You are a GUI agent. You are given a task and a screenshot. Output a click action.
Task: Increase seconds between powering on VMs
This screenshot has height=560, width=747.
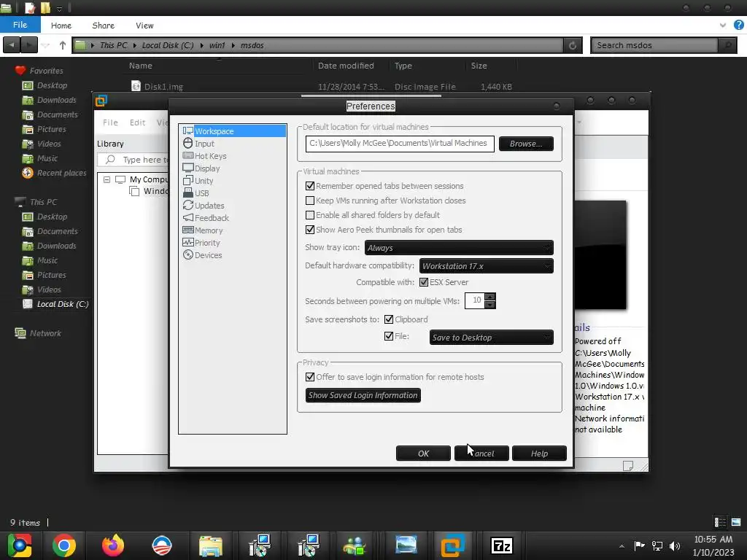coord(489,297)
